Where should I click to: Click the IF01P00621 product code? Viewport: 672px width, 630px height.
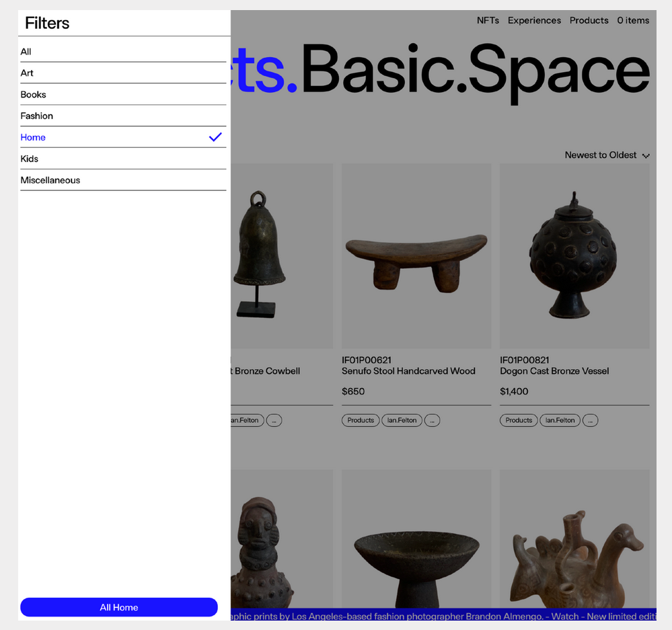(367, 360)
